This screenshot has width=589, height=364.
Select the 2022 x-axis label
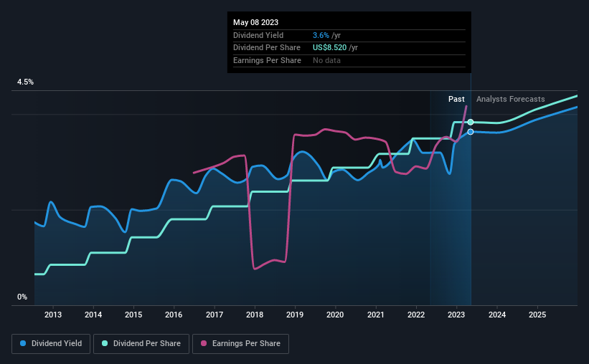[x=416, y=315]
